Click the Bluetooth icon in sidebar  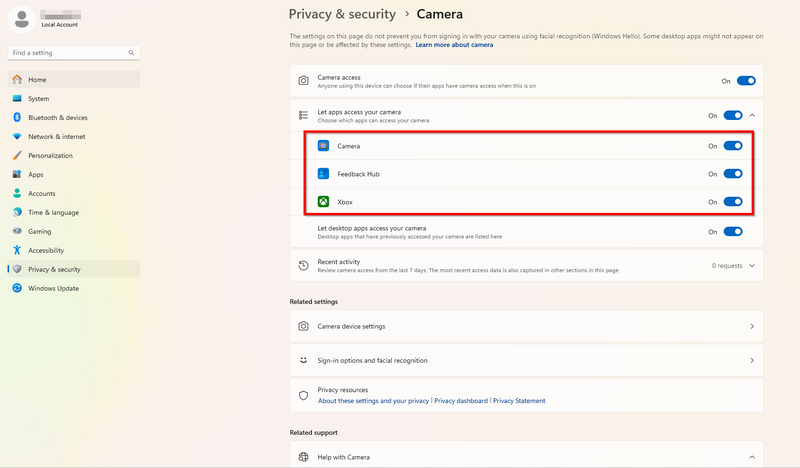[x=17, y=117]
